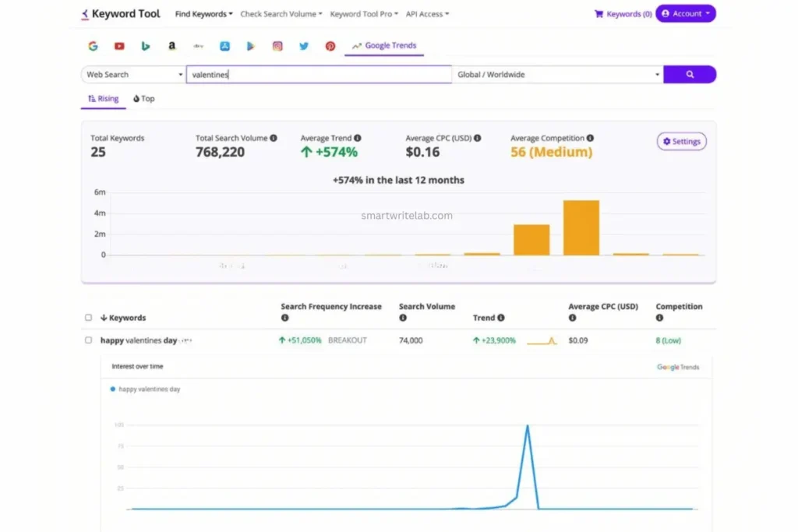798x532 pixels.
Task: Click the info icon beside Average CPC (USD) summary
Action: tap(478, 138)
